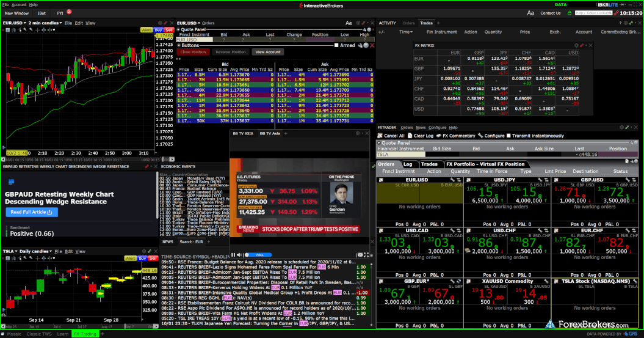Screen dimensions: 644x338
Task: Click Contact Us link
Action: 551,13
